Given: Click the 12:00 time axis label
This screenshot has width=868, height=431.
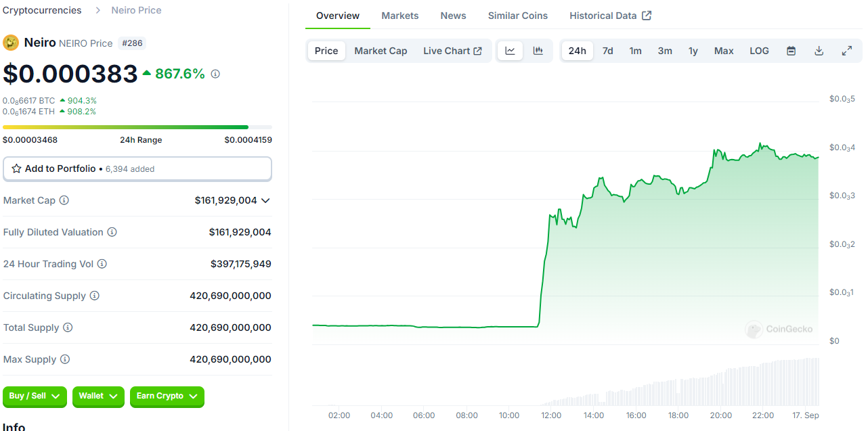Looking at the screenshot, I should pyautogui.click(x=551, y=415).
